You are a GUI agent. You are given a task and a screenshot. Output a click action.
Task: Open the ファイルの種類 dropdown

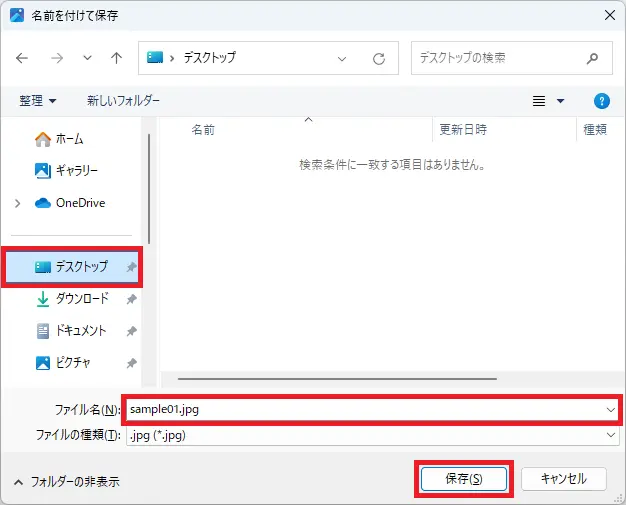pos(370,435)
